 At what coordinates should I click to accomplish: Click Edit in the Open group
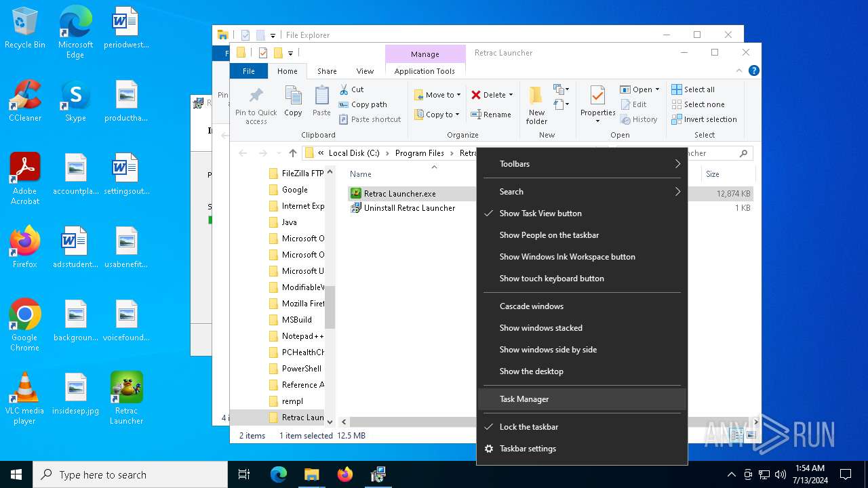(x=633, y=104)
